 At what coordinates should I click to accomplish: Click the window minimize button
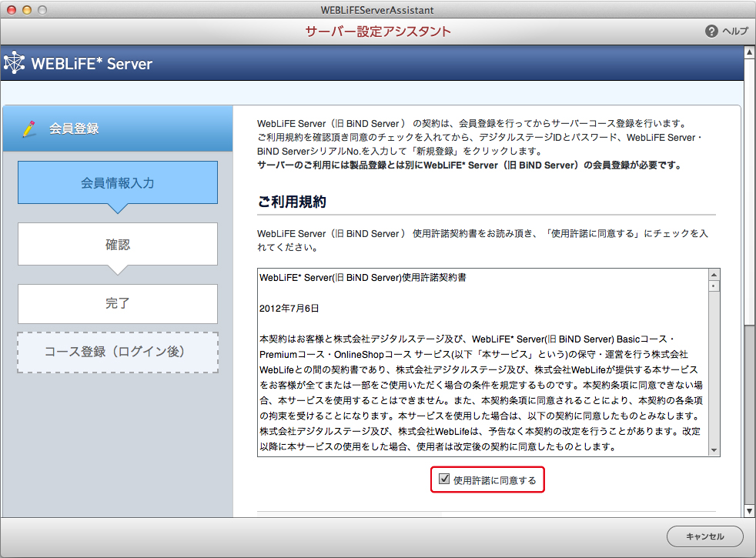(x=27, y=10)
